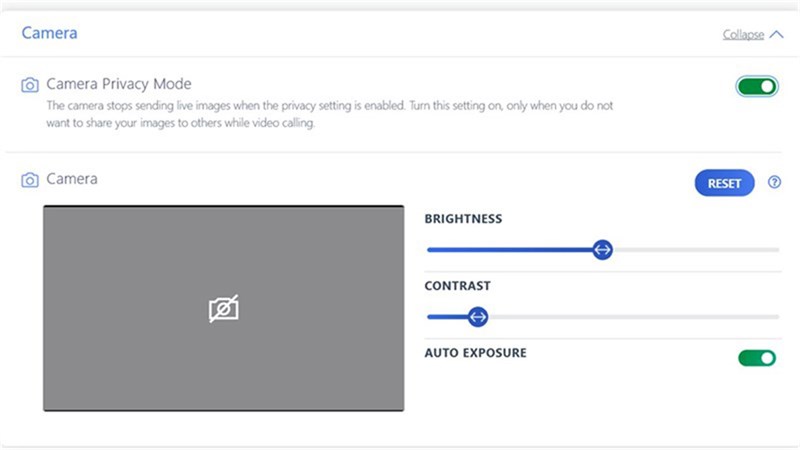Click the privacy mode description text
Screen dimensions: 800x450
point(330,114)
